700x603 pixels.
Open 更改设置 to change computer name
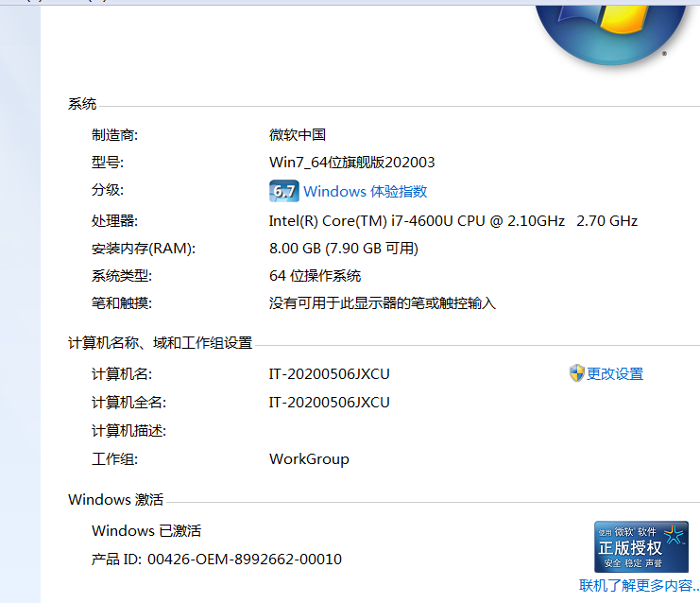615,374
